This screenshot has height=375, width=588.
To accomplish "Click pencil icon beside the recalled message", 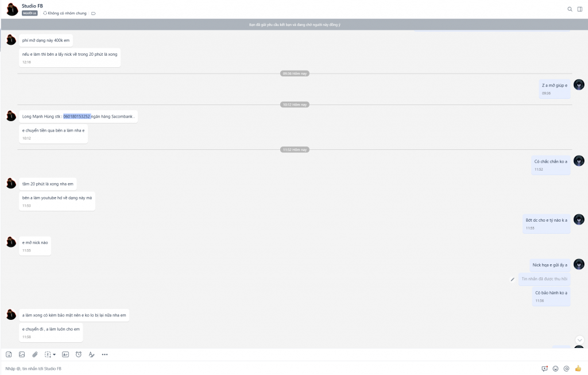I will pos(512,279).
